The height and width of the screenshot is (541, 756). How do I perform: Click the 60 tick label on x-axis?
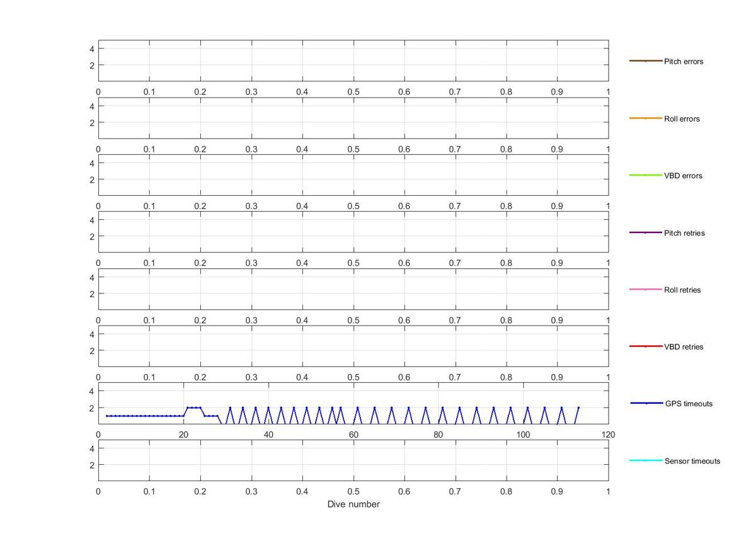[353, 435]
